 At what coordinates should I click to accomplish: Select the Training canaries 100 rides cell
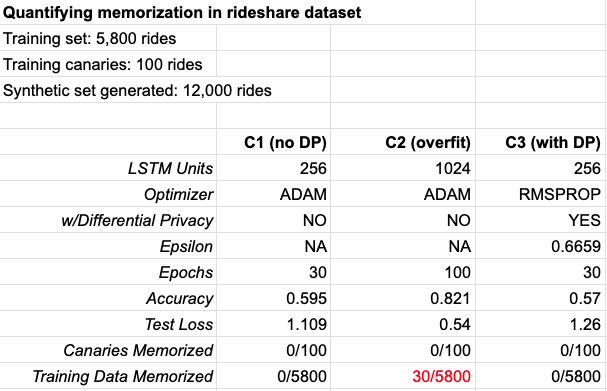108,64
